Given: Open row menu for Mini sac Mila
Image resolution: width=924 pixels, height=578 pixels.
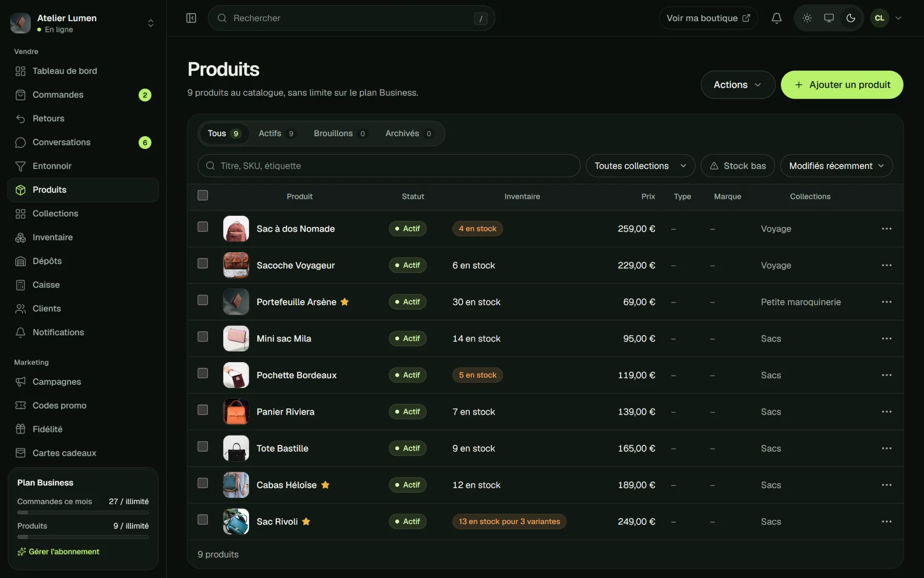Looking at the screenshot, I should point(887,339).
